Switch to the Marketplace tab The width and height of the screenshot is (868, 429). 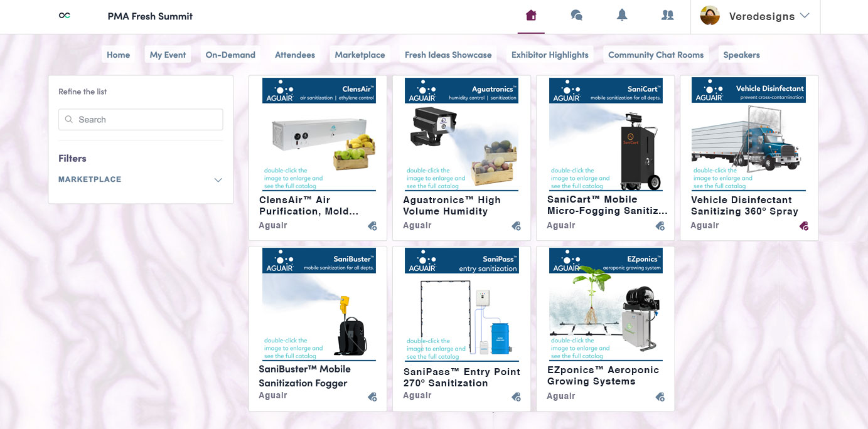pyautogui.click(x=359, y=55)
